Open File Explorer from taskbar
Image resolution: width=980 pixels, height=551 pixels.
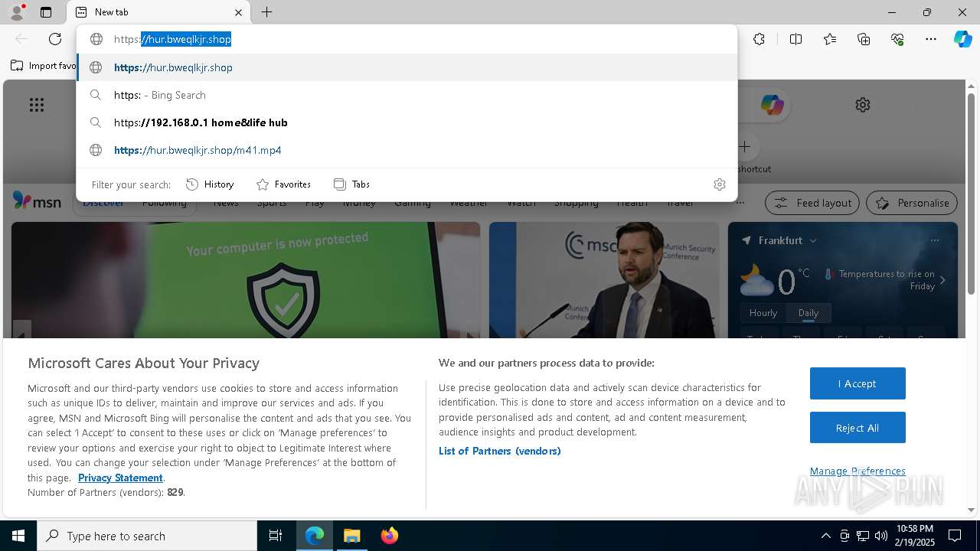point(351,536)
